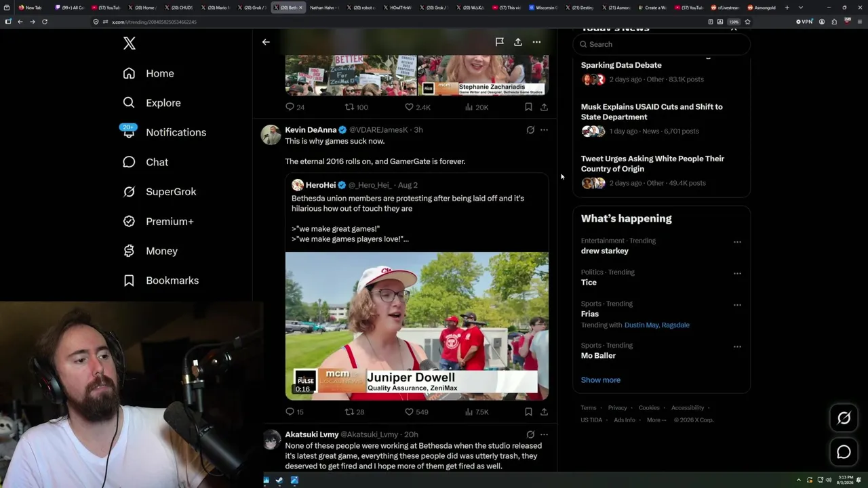Switch to the Nathan Hahn tab
Screen dimensions: 868x488
[x=325, y=7]
